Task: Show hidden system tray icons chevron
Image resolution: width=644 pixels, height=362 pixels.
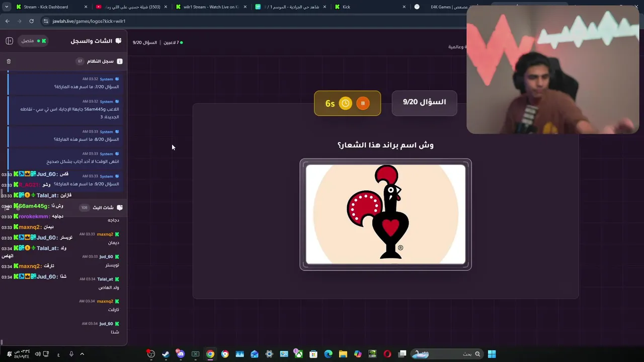Action: click(x=82, y=354)
